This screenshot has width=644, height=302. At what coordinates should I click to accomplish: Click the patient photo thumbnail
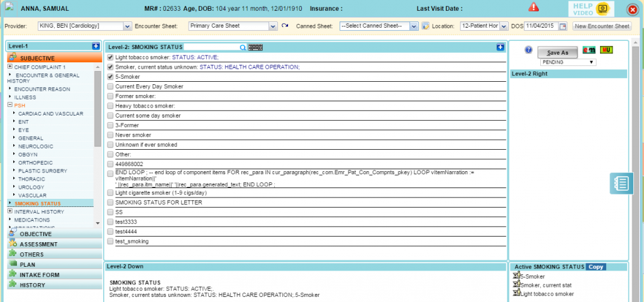click(x=9, y=8)
